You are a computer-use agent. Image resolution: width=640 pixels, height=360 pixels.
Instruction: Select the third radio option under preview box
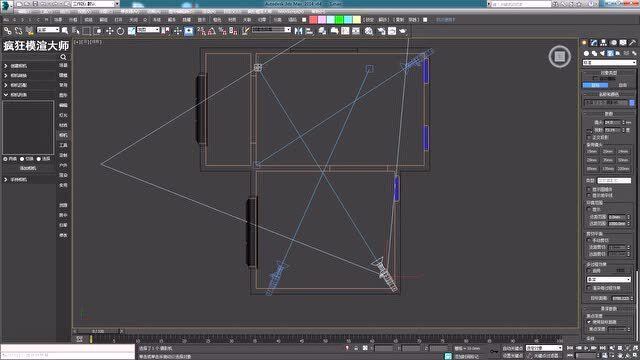(39, 159)
